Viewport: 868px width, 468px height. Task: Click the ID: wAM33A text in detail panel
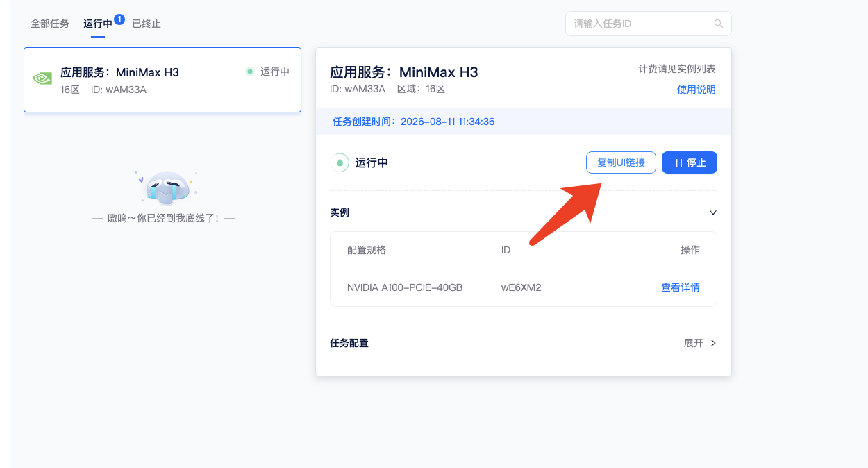tap(358, 89)
